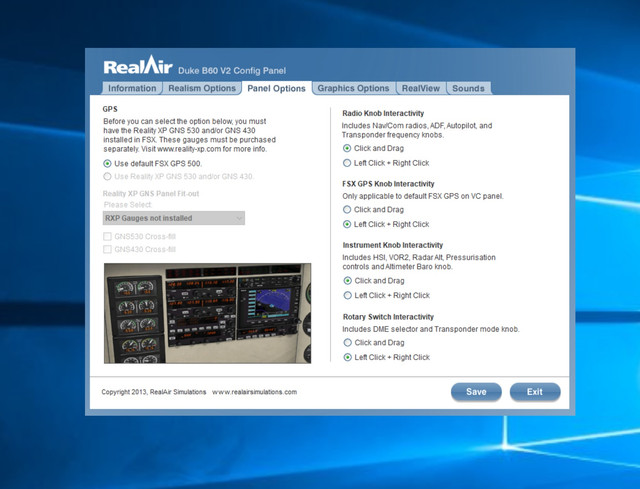The height and width of the screenshot is (489, 640).
Task: Click the RealAir logo
Action: click(x=138, y=65)
